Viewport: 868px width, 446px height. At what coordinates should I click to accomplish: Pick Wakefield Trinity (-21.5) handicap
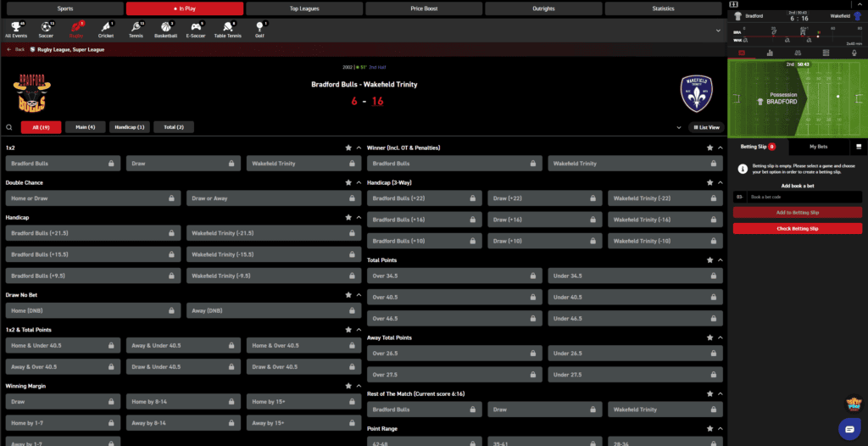(274, 233)
